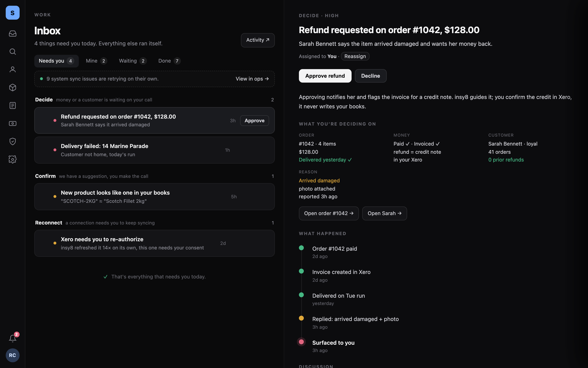Open order #1042 details
This screenshot has width=588, height=368.
click(329, 213)
